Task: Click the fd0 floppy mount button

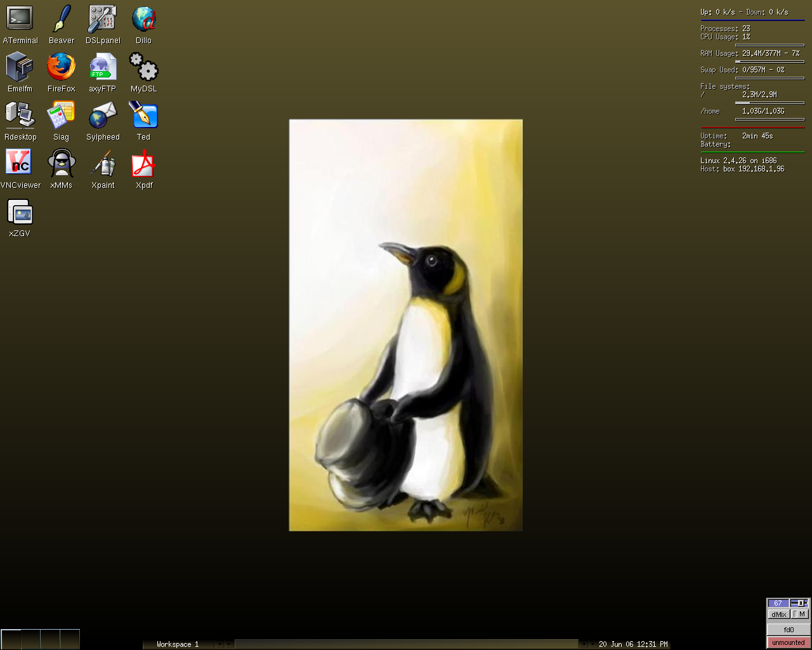Action: tap(789, 630)
